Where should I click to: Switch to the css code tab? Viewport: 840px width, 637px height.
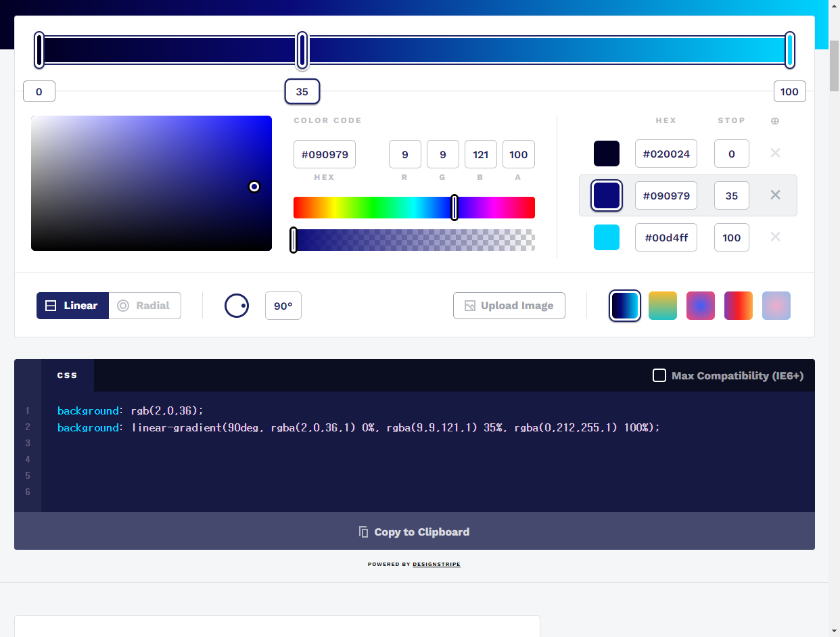coord(68,375)
